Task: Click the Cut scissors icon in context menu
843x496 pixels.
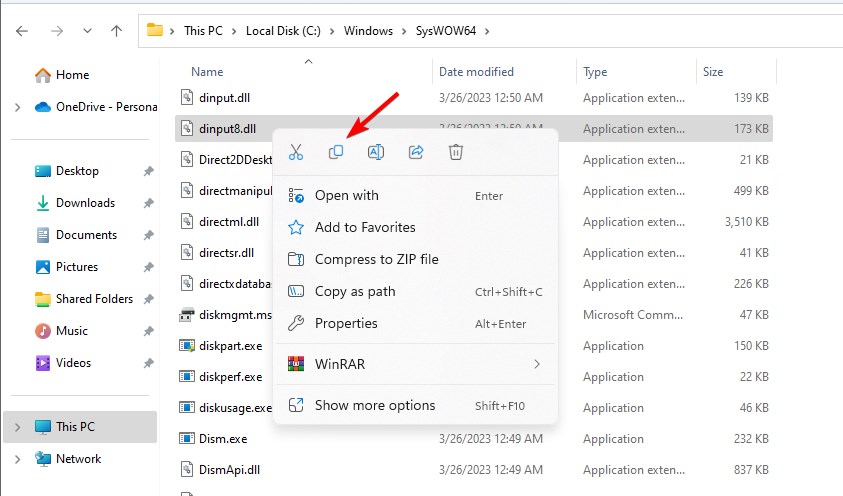Action: pos(296,152)
